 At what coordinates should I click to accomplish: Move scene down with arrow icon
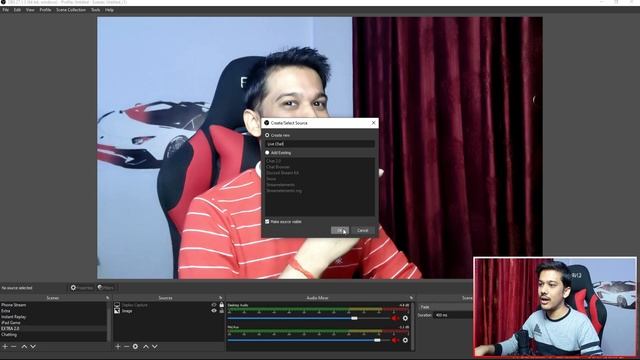coord(33,347)
